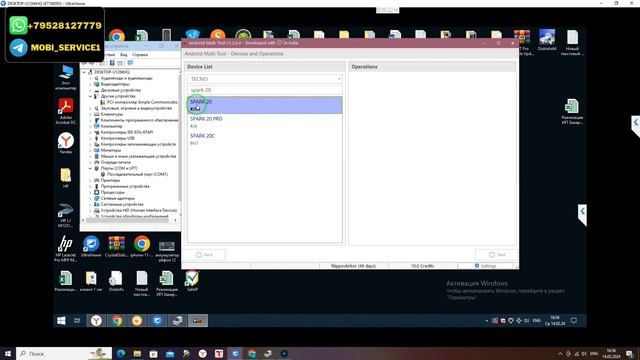Open the аккумулятор айфон 12 desktop icon
Image resolution: width=640 pixels, height=360 pixels.
tap(167, 250)
